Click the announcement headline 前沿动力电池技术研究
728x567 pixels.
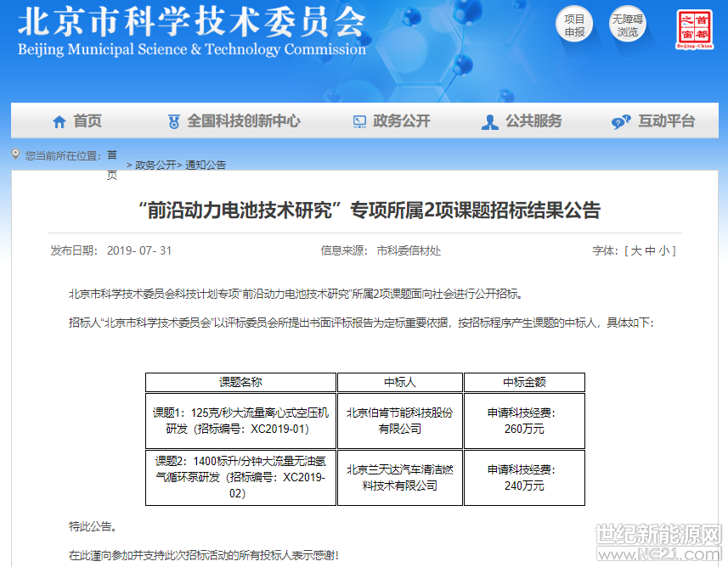(x=370, y=211)
